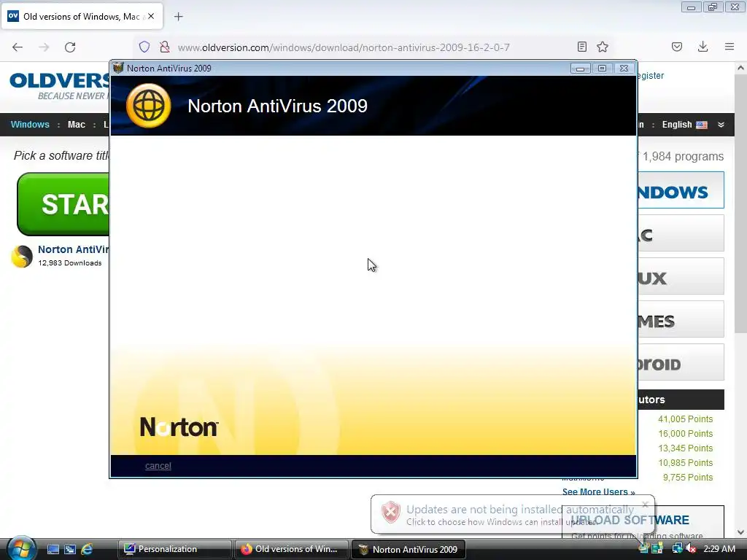
Task: Select the 41,005 Points entry
Action: [685, 419]
